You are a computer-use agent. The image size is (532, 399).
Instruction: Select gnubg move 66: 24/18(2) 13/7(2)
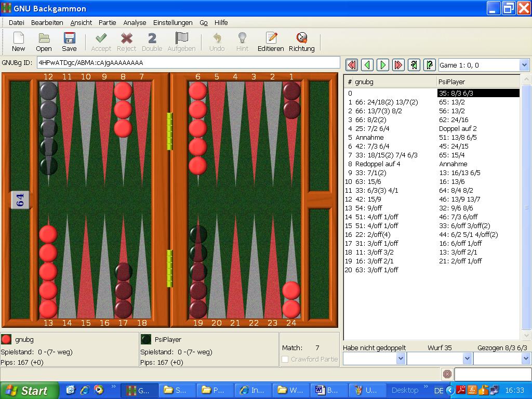387,102
